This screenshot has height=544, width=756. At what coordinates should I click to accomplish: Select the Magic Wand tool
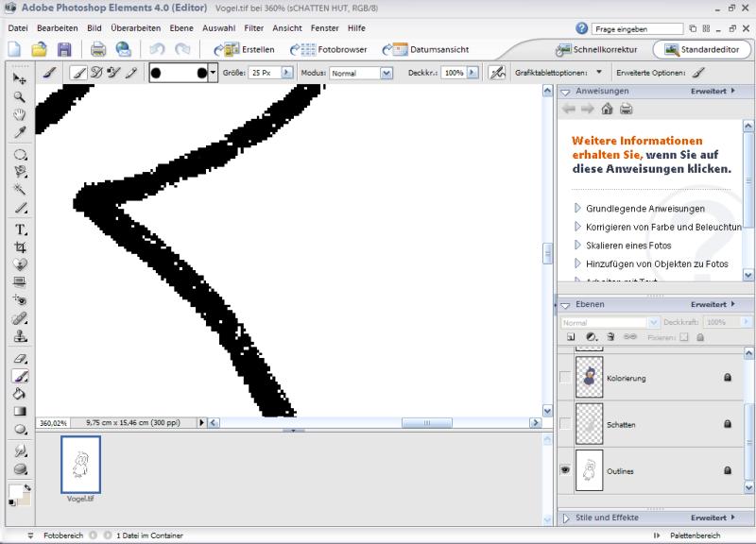pos(20,189)
